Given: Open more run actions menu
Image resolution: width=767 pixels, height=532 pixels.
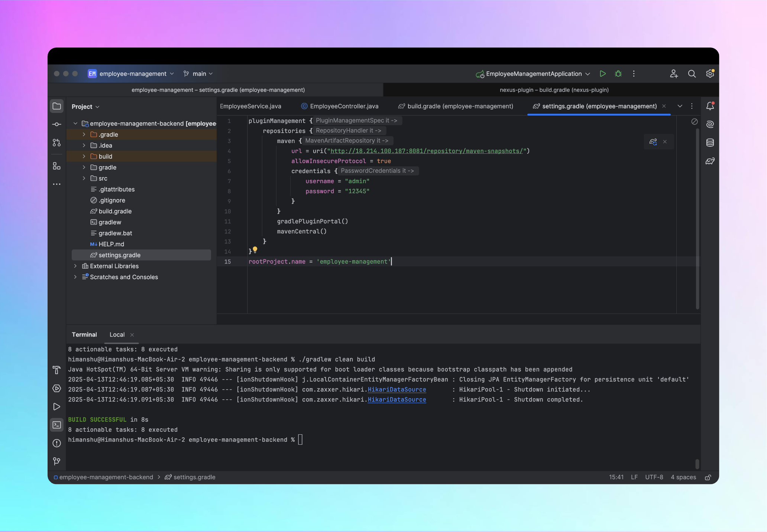Looking at the screenshot, I should point(634,74).
